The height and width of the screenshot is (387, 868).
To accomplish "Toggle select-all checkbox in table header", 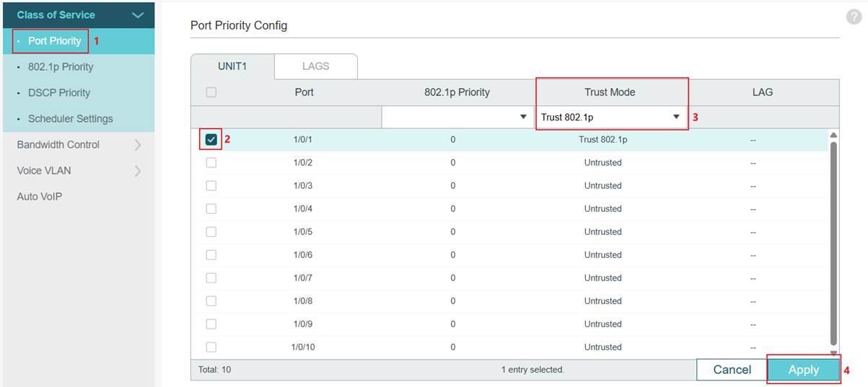I will pos(211,92).
